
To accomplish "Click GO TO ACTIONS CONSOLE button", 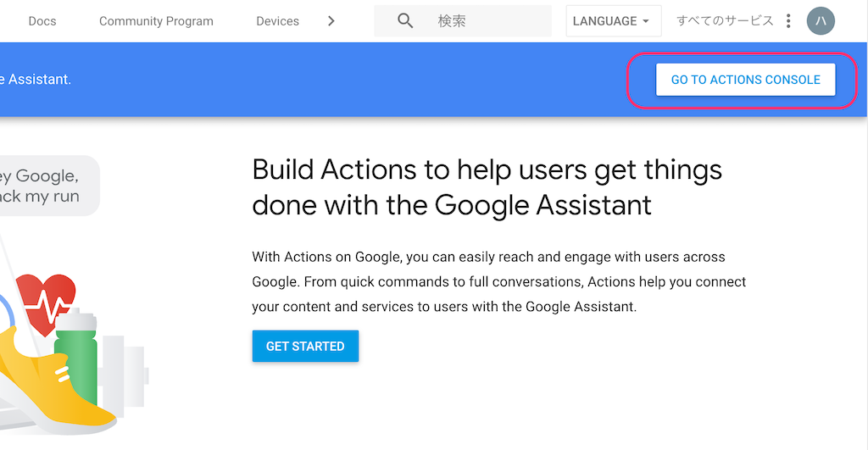I will (x=746, y=80).
